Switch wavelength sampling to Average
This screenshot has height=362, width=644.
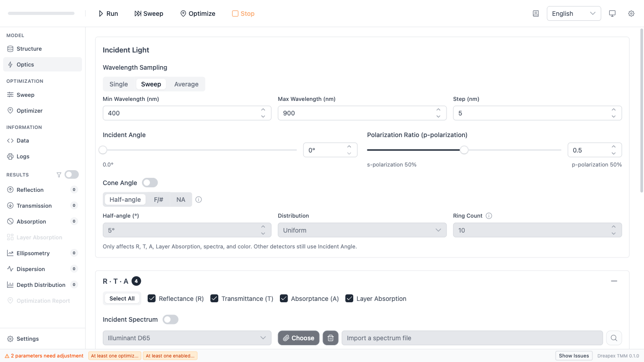point(186,84)
